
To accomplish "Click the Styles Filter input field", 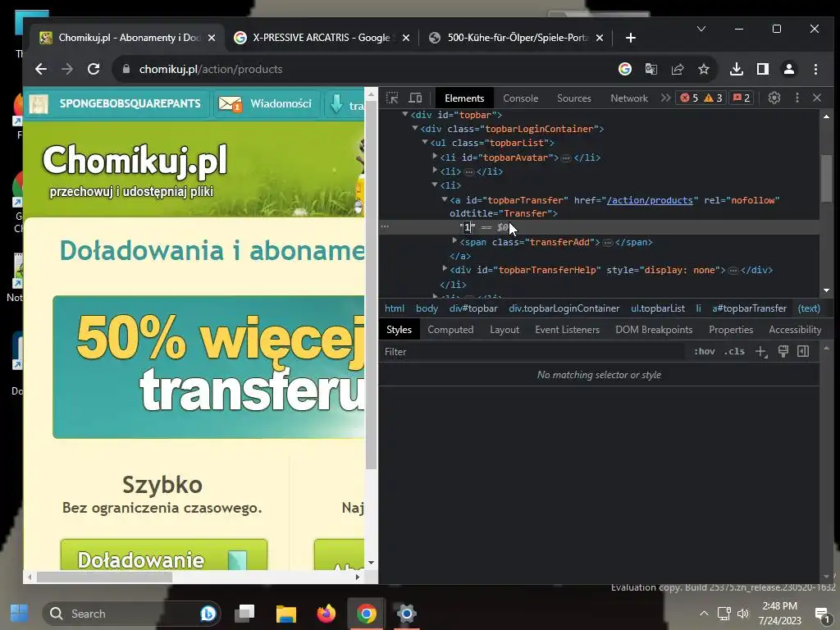I will point(533,352).
